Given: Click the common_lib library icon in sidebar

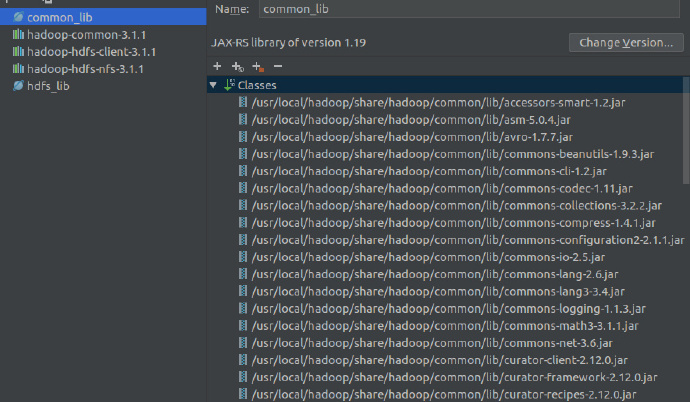Looking at the screenshot, I should 18,18.
